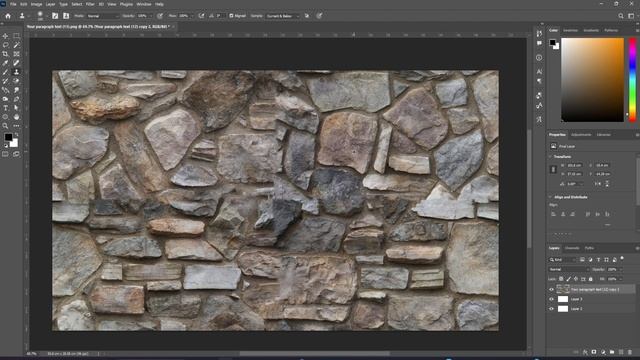Viewport: 640px width, 360px height.
Task: Select the Eyedropper tool
Action: 5,63
